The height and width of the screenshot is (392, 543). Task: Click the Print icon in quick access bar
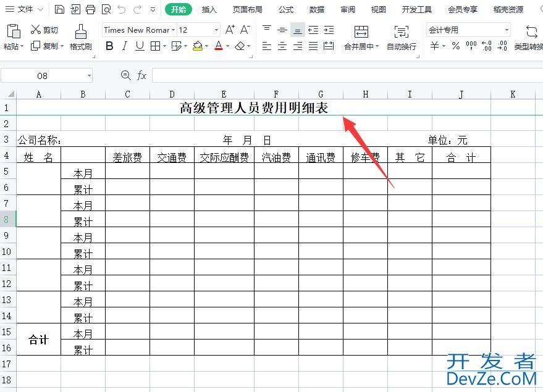(x=90, y=9)
